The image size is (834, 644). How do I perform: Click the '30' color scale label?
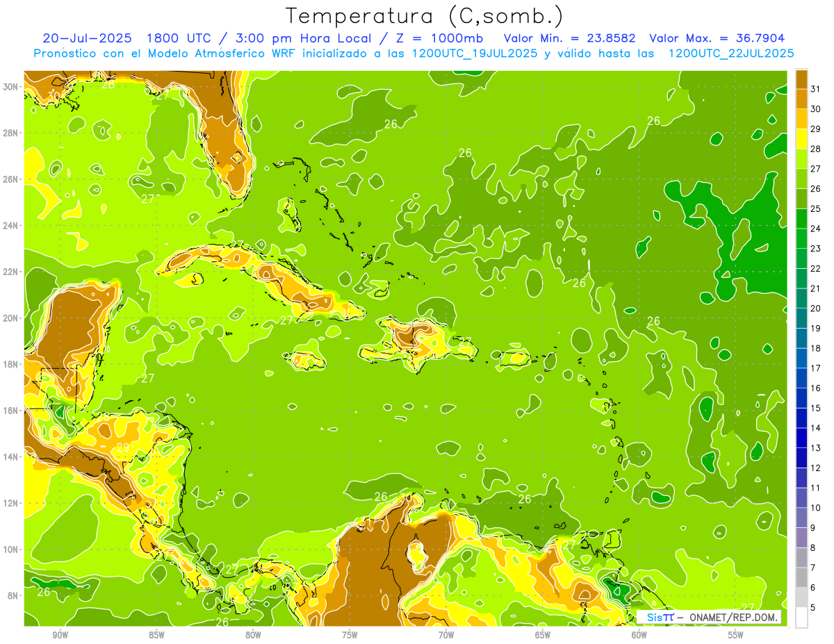[816, 109]
